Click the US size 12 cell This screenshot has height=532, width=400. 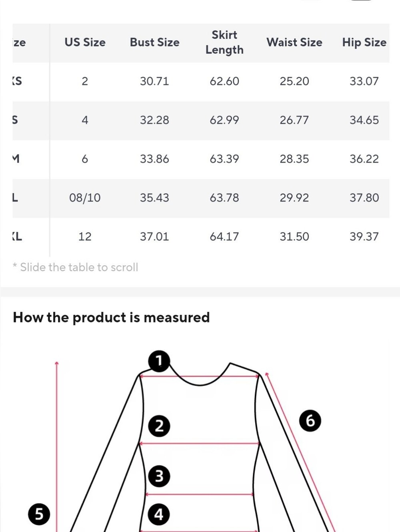(85, 236)
